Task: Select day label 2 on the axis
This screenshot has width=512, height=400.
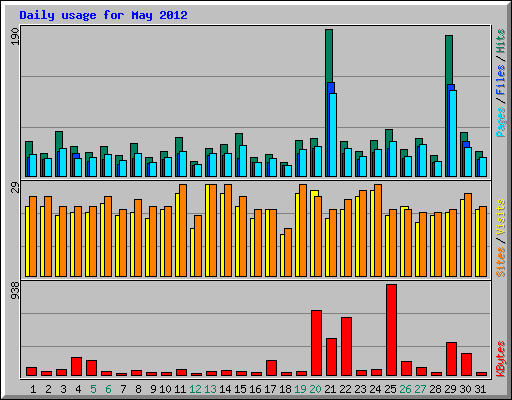Action: [x=48, y=389]
